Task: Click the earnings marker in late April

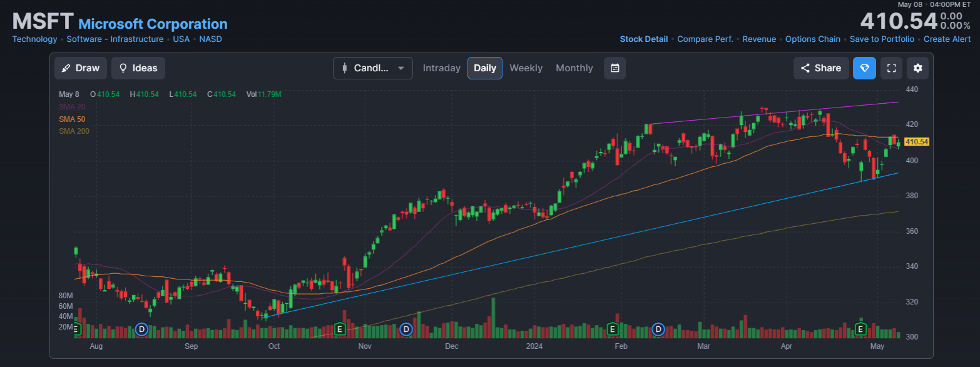Action: tap(860, 329)
